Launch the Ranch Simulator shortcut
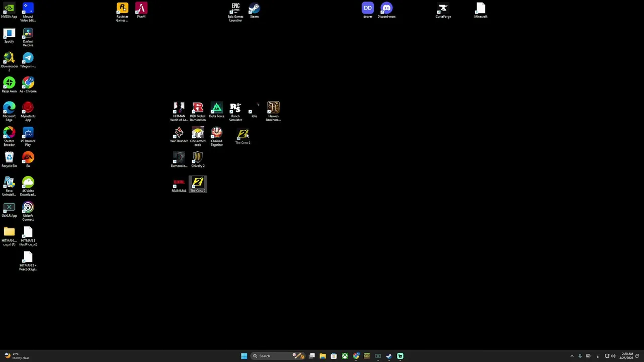 click(235, 112)
